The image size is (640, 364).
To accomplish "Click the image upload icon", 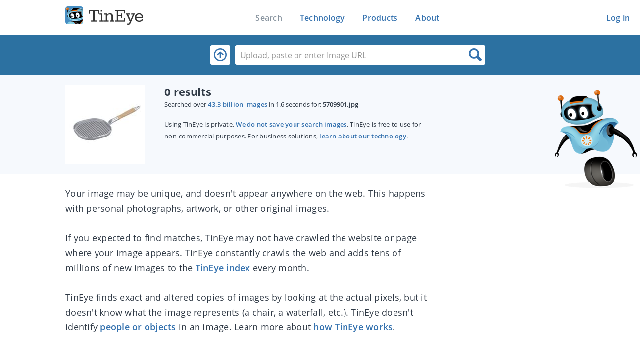I will 220,54.
